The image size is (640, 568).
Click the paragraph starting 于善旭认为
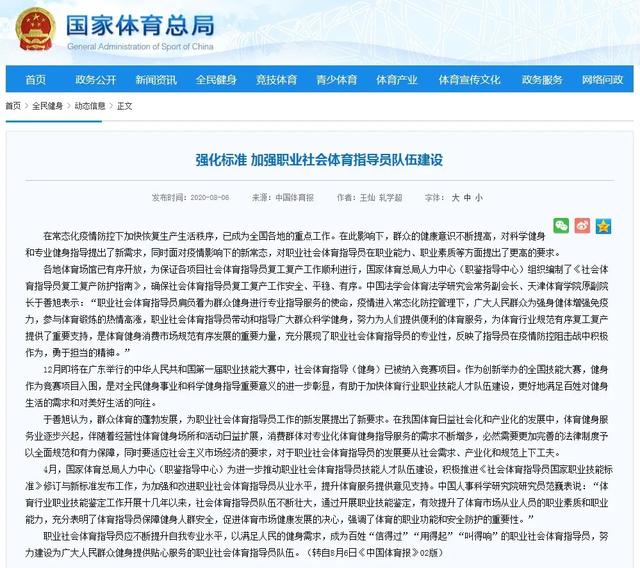tap(317, 436)
